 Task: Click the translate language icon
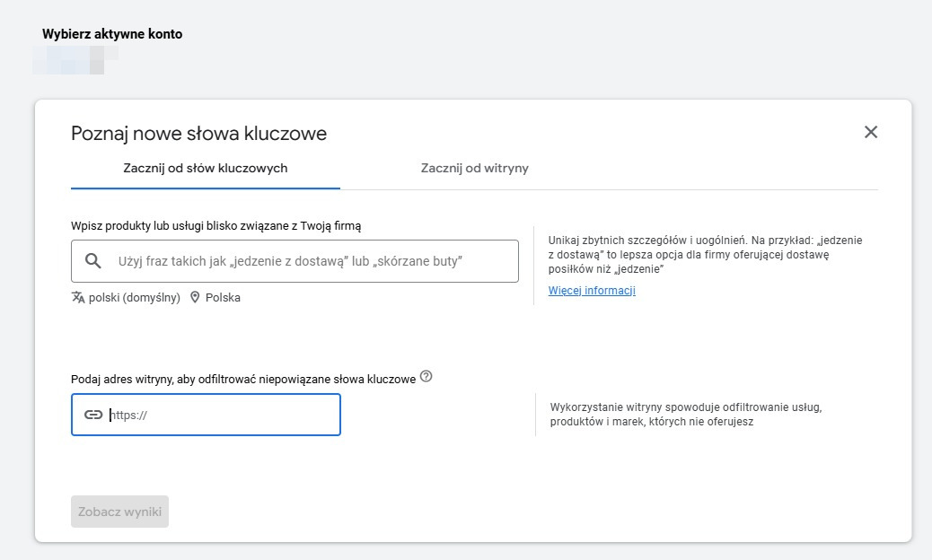pyautogui.click(x=78, y=297)
